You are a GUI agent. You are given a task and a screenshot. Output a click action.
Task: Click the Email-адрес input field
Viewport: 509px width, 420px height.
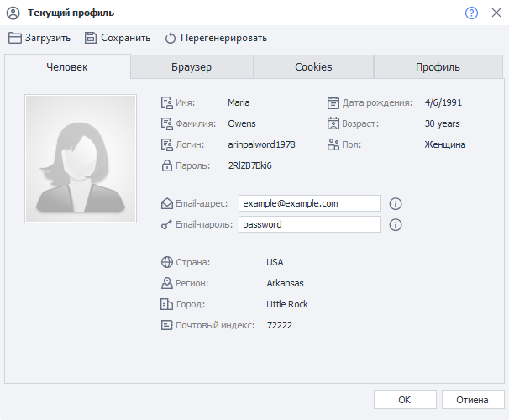(x=309, y=203)
